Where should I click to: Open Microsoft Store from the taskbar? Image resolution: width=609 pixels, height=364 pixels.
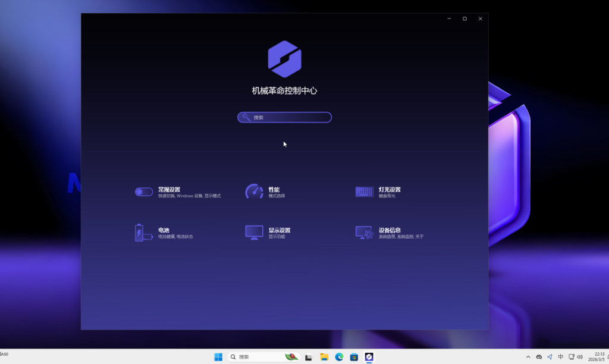click(354, 357)
